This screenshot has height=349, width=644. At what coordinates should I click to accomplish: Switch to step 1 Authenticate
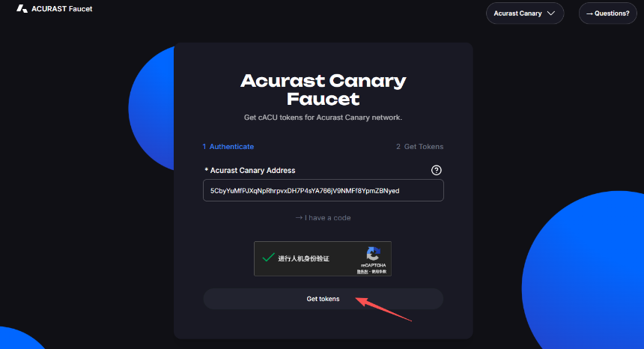tap(228, 147)
